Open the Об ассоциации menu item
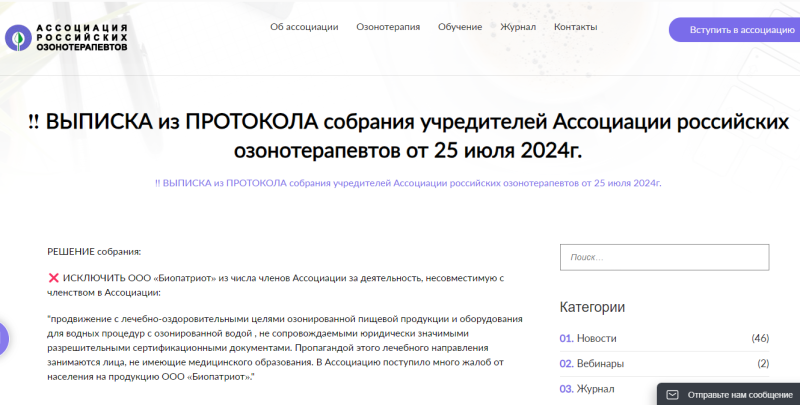Screen dimensions: 800x405 click(304, 27)
